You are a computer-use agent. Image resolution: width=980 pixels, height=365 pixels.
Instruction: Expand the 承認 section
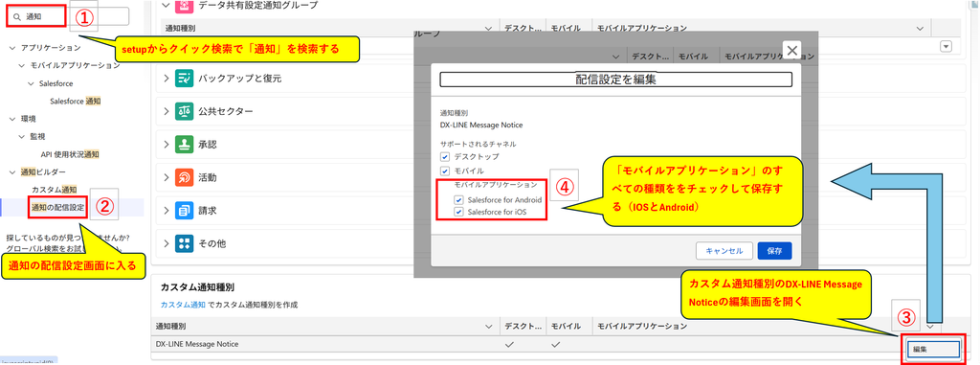[x=167, y=145]
